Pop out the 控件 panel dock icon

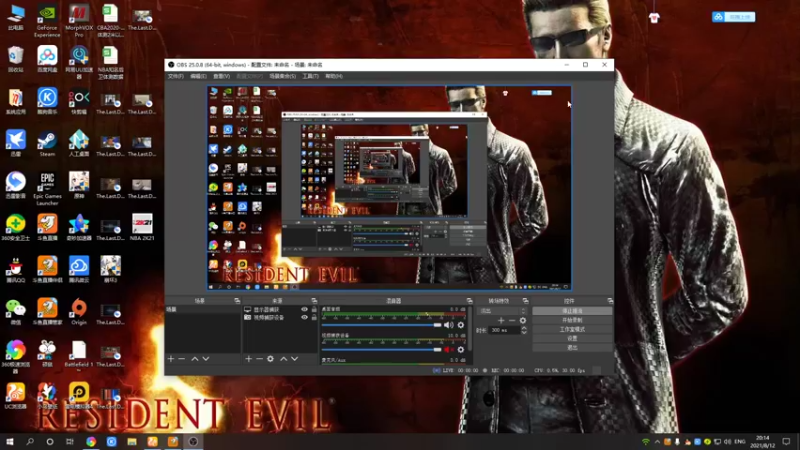coord(610,301)
